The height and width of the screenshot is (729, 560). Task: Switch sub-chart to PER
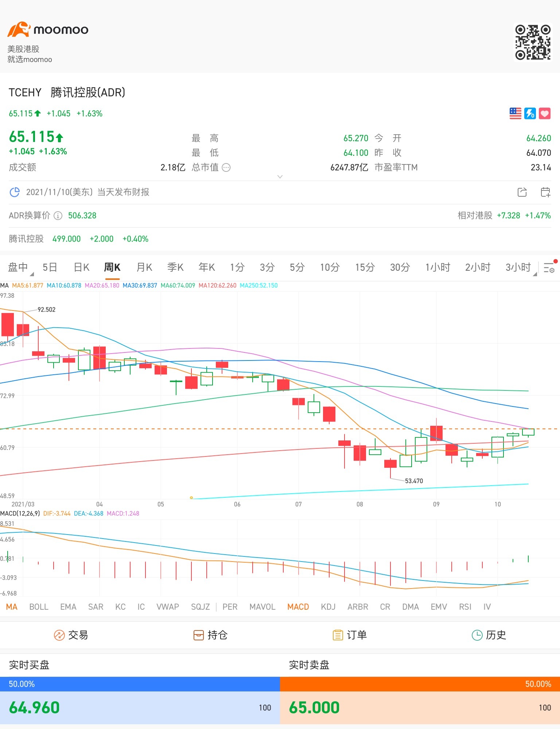[230, 607]
